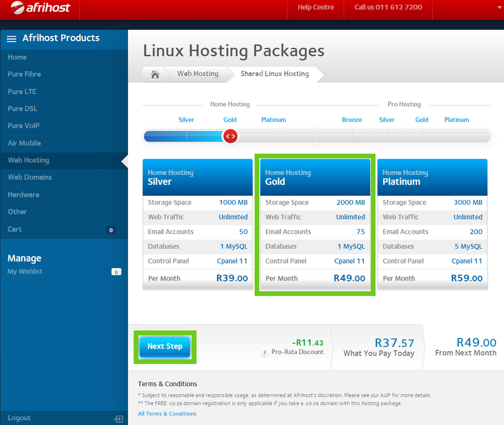Click the home icon in breadcrumb
The width and height of the screenshot is (504, 425).
click(155, 74)
